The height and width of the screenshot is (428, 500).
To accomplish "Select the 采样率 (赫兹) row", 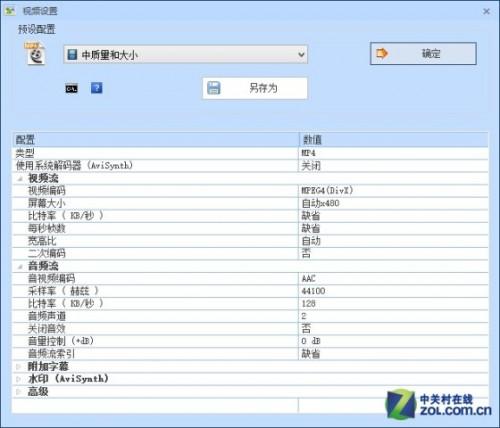I will [x=250, y=291].
